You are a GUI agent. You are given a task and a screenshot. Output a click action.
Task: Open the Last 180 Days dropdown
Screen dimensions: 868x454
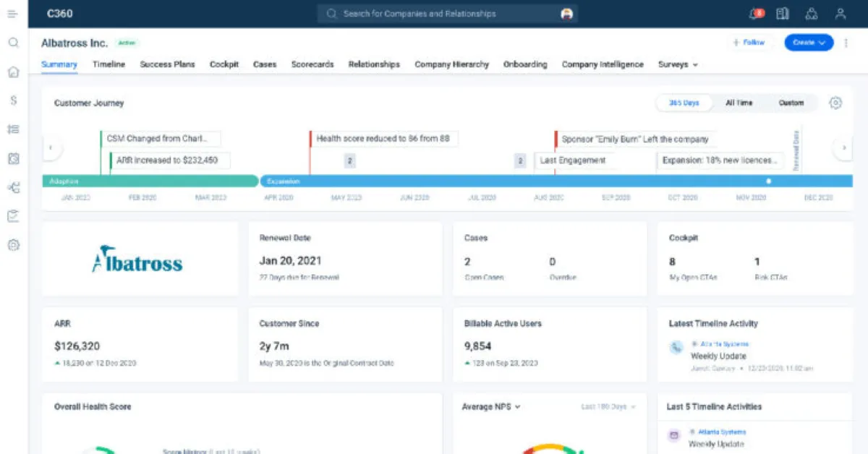(608, 407)
